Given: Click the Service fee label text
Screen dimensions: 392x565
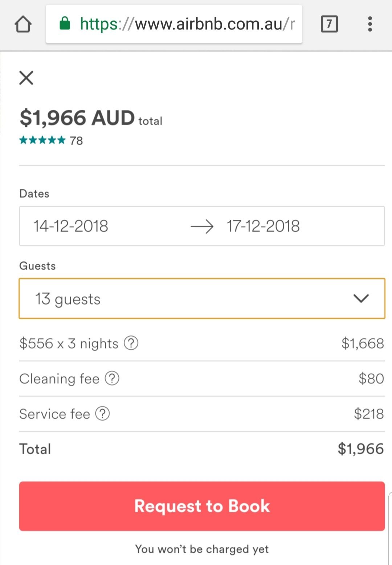Looking at the screenshot, I should [54, 414].
